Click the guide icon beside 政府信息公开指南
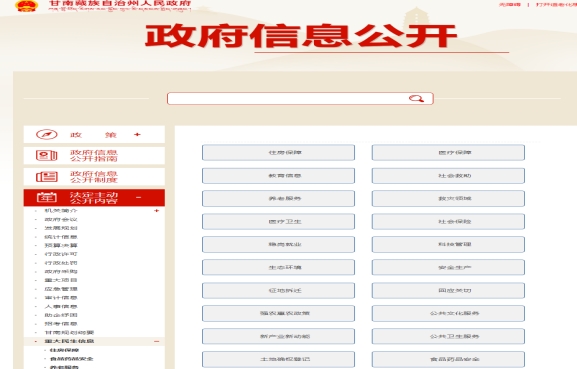The width and height of the screenshot is (577, 369). pyautogui.click(x=47, y=156)
